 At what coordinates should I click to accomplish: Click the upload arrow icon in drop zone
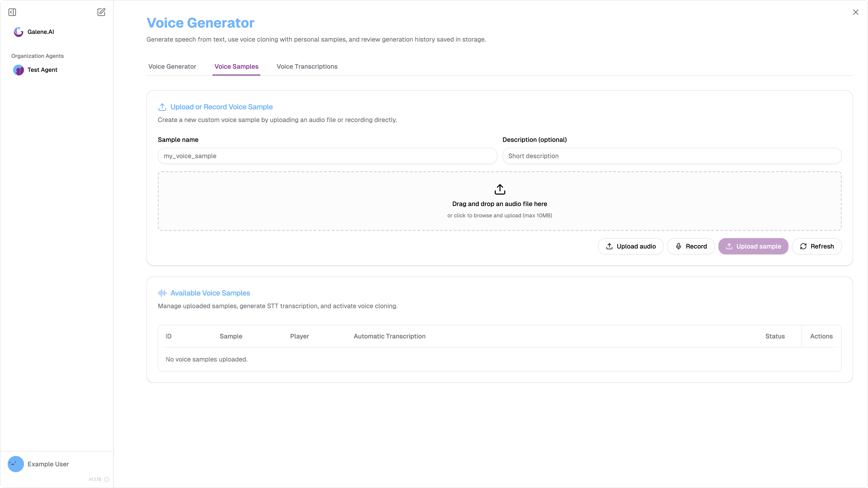click(500, 189)
